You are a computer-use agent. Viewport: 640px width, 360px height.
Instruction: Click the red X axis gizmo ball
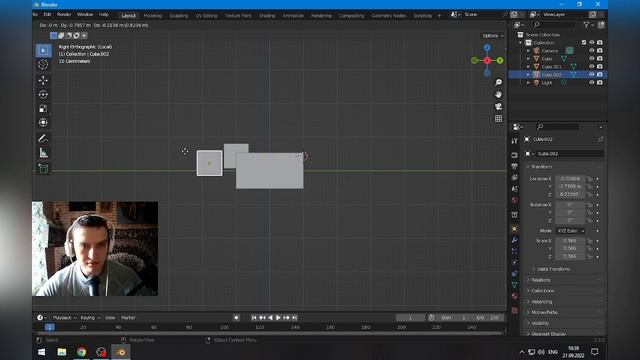(x=487, y=60)
